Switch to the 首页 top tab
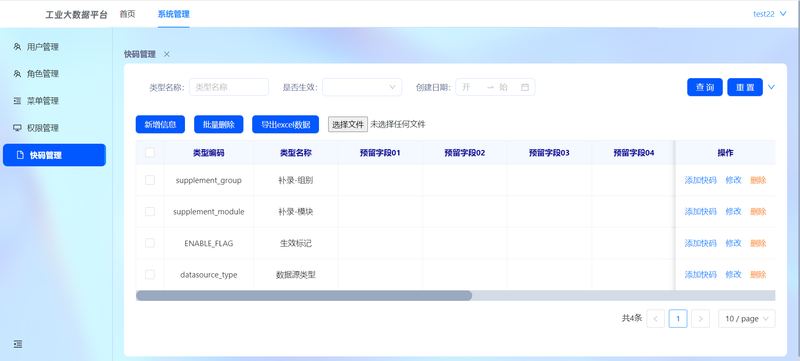 [x=127, y=14]
